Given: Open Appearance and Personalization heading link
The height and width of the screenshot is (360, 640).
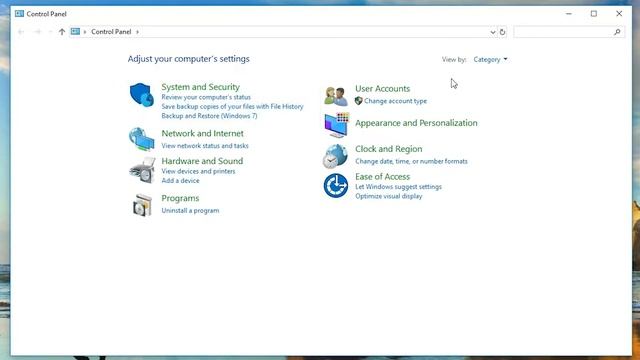Looking at the screenshot, I should pyautogui.click(x=416, y=123).
